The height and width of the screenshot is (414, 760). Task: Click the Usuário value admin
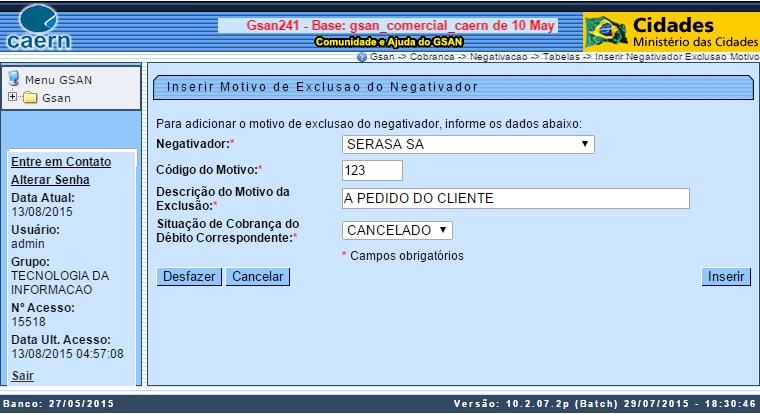pos(28,244)
